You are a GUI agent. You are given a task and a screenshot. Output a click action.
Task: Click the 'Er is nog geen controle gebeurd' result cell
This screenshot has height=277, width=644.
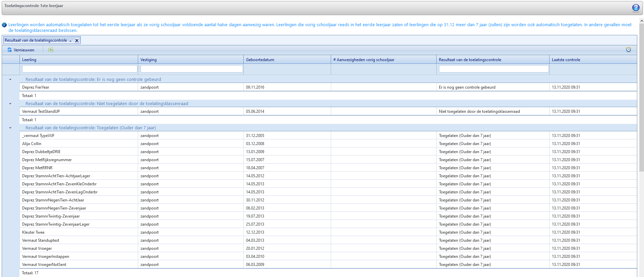tap(467, 87)
